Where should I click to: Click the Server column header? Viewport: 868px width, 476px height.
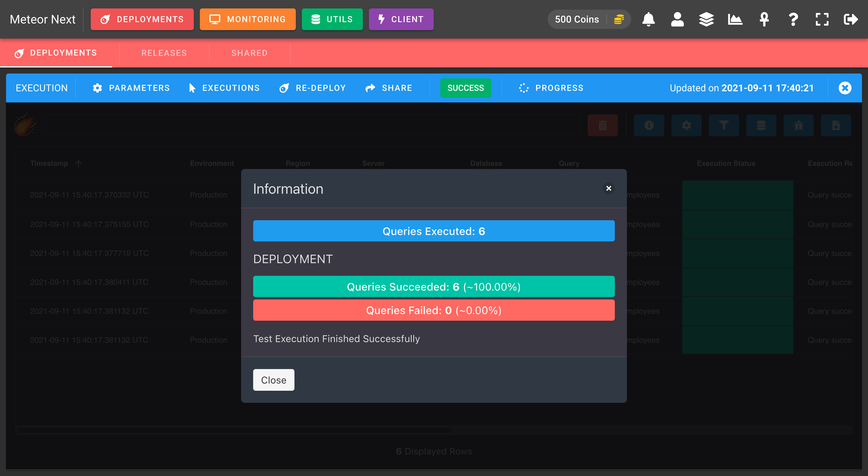373,163
